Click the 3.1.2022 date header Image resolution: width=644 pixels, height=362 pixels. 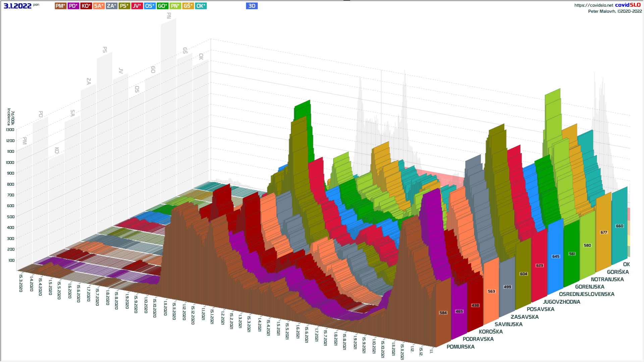coord(17,6)
